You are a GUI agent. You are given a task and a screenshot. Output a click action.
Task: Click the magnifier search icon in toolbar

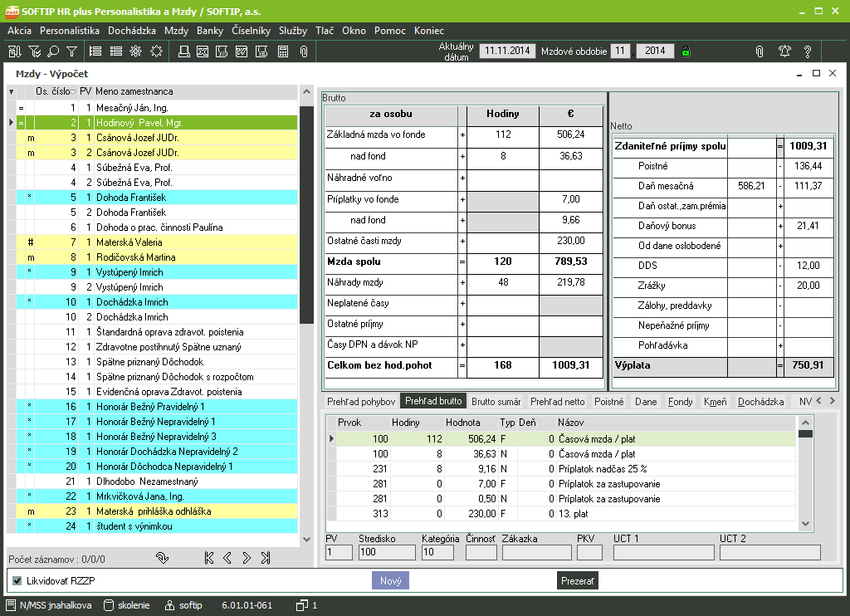(x=52, y=51)
